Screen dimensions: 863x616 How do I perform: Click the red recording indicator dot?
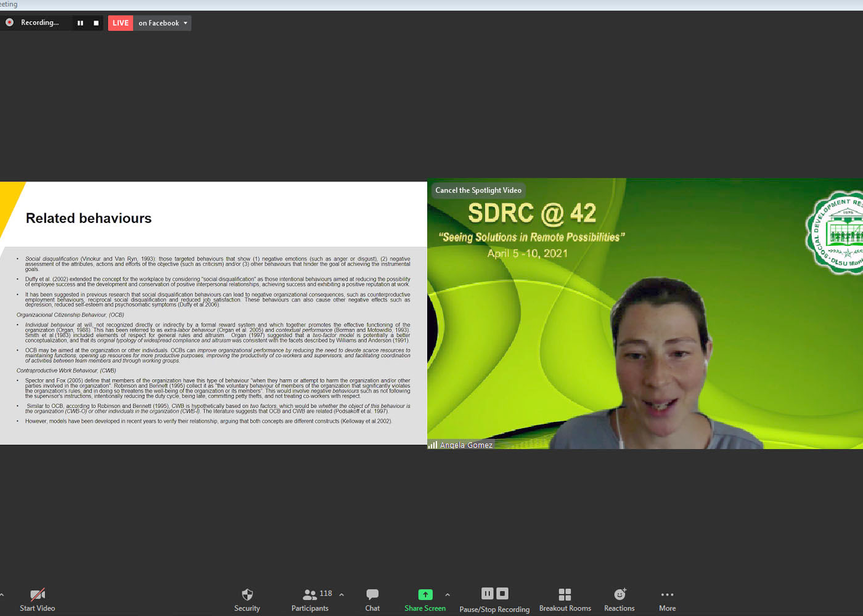point(10,23)
